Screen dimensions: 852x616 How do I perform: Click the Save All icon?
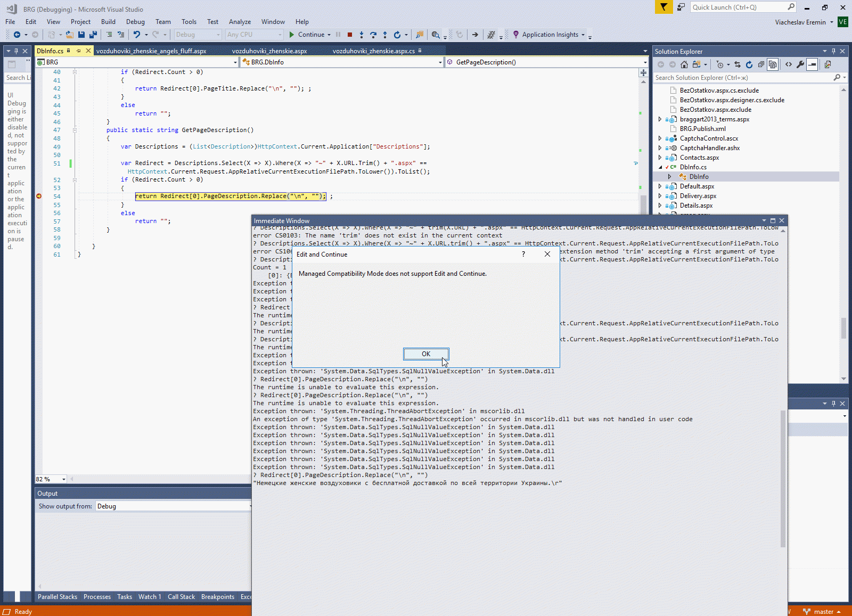pos(93,34)
